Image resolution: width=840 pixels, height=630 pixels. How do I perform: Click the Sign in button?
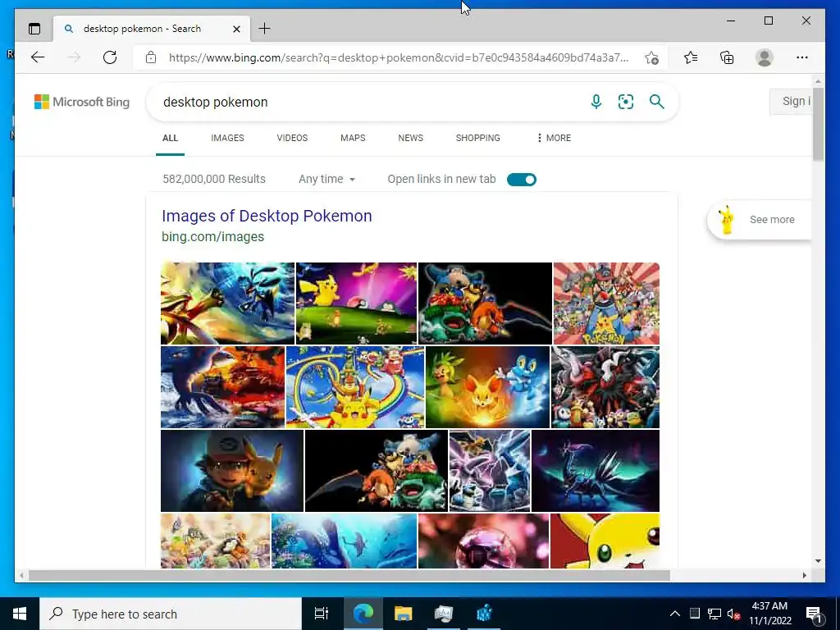click(x=791, y=101)
